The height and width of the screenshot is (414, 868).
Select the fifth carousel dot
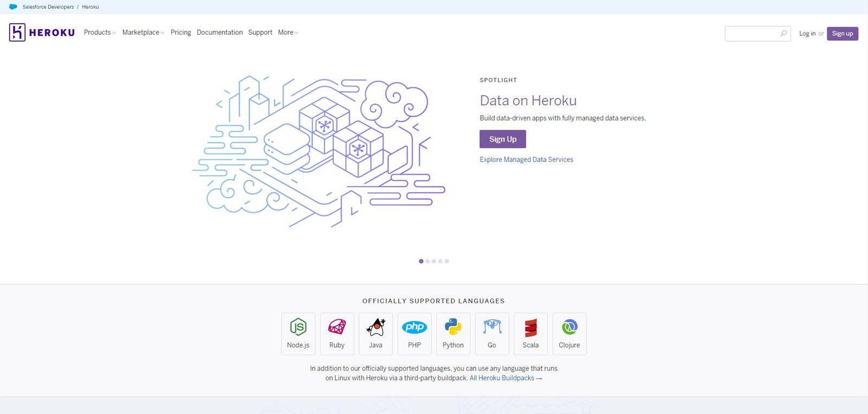tap(447, 262)
